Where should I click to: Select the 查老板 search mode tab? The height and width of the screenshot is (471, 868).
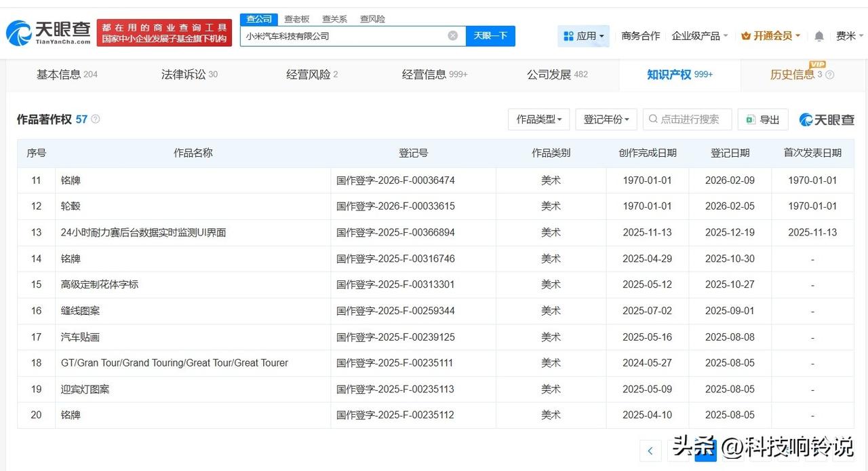(x=296, y=19)
